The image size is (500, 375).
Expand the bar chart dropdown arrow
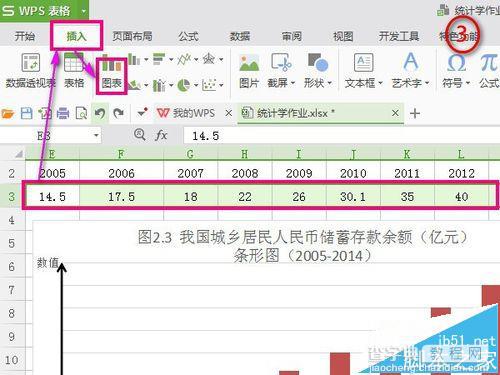point(171,60)
